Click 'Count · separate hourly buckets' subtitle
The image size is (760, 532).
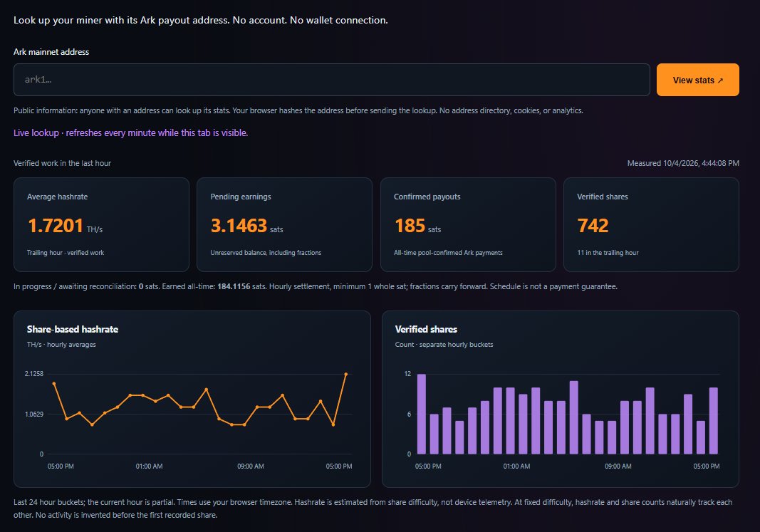(444, 345)
